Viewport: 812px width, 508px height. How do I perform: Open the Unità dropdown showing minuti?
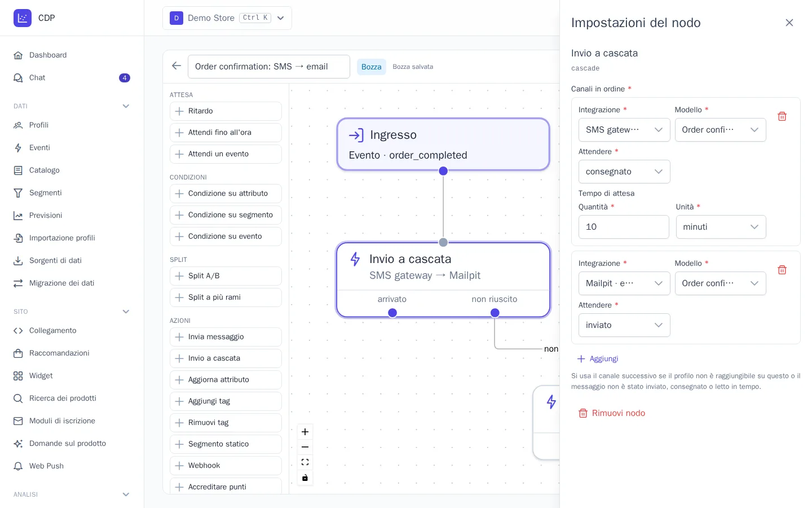pos(721,227)
